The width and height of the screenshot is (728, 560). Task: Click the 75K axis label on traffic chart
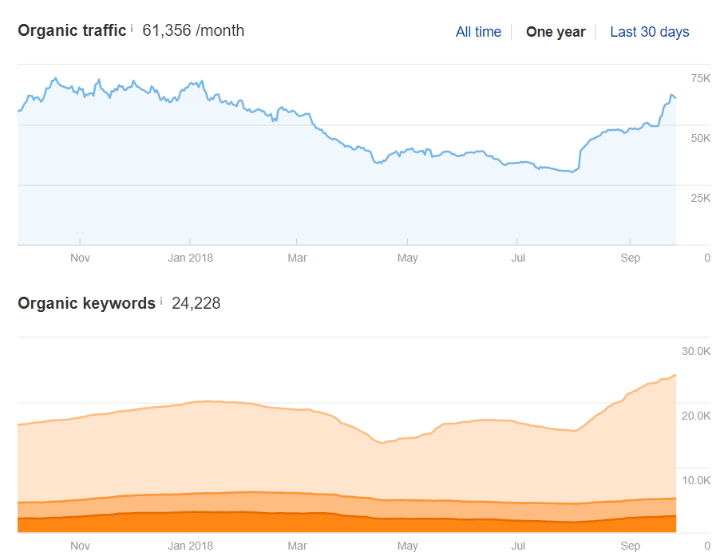coord(700,78)
